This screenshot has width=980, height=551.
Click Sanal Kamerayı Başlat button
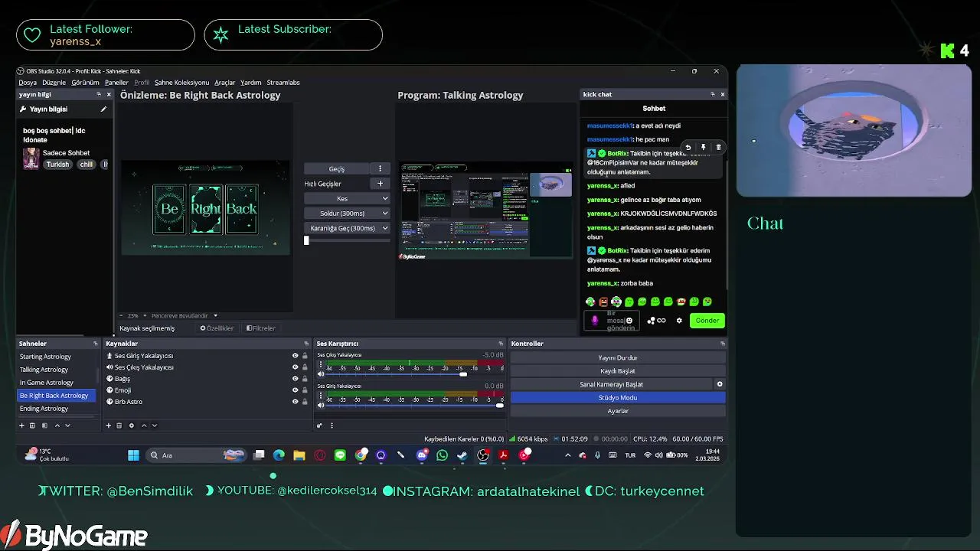click(611, 384)
